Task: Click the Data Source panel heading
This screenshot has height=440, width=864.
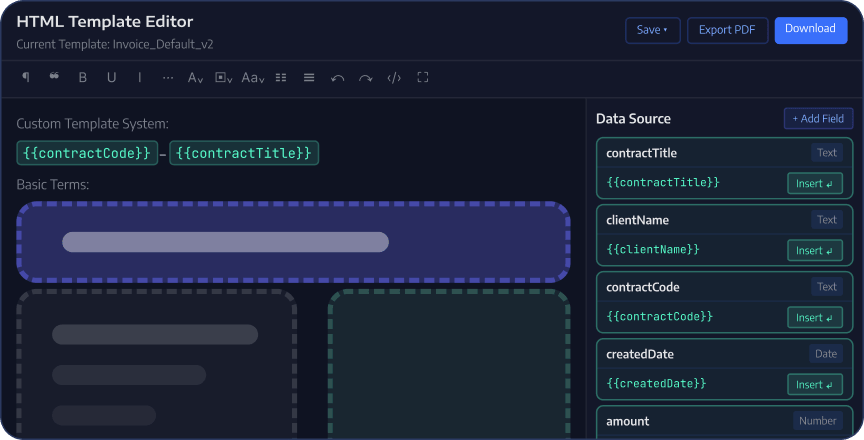Action: (634, 119)
